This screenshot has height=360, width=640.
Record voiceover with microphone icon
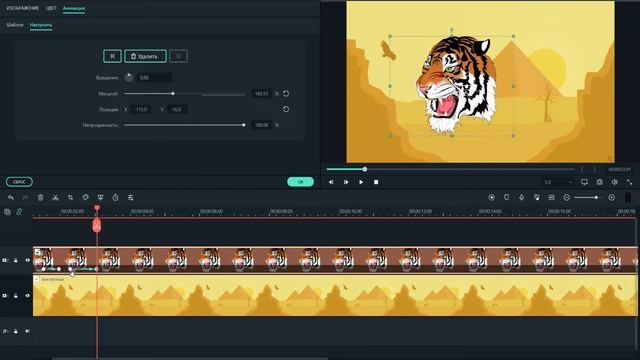coord(522,198)
